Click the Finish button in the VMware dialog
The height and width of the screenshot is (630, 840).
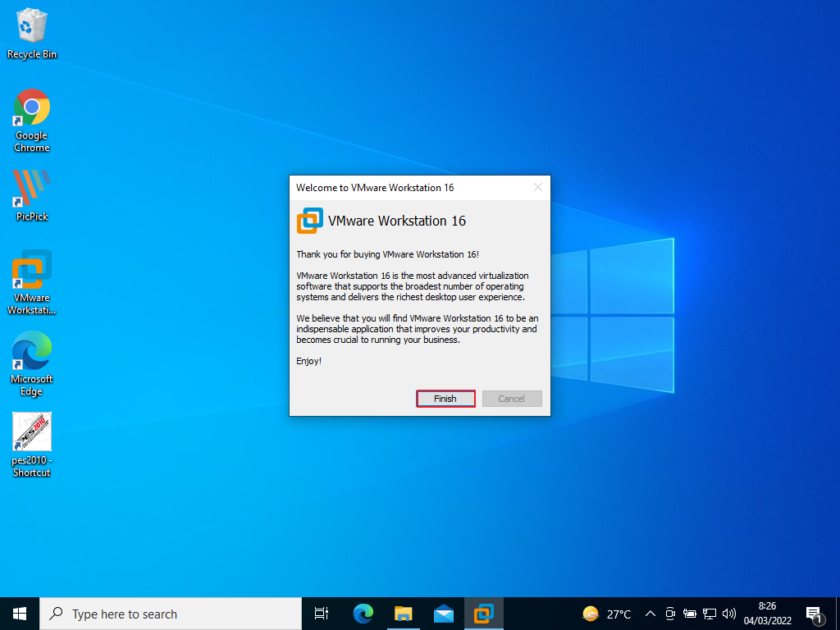[445, 399]
